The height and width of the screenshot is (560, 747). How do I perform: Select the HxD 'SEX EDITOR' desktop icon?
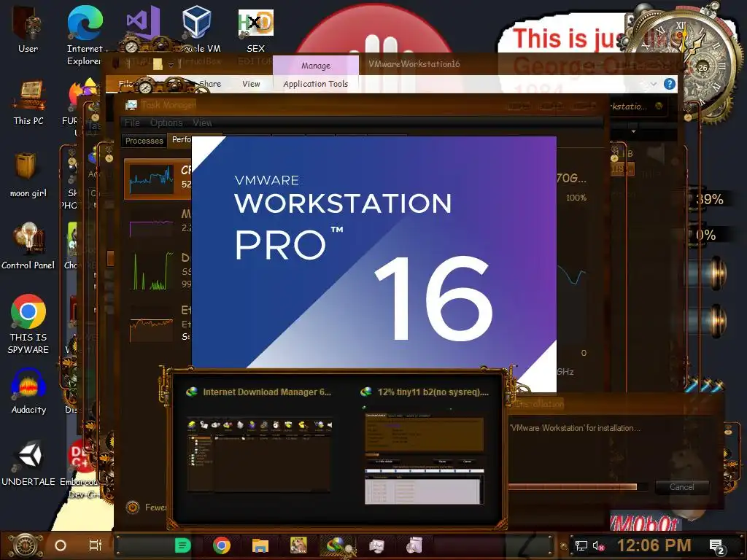(256, 28)
